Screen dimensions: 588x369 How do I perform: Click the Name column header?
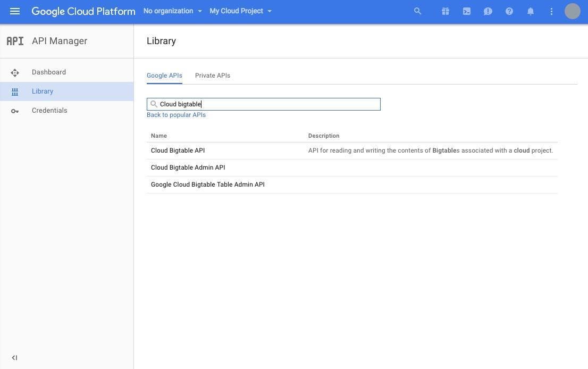pyautogui.click(x=159, y=136)
